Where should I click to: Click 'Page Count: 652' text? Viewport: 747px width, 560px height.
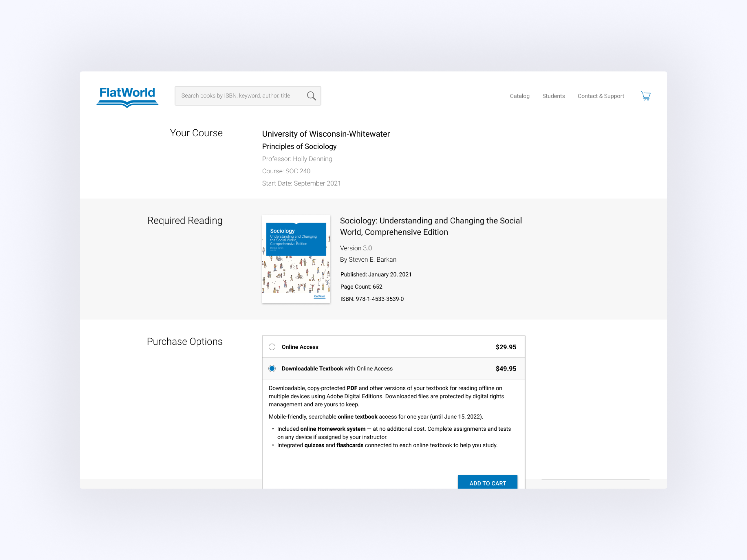(361, 287)
